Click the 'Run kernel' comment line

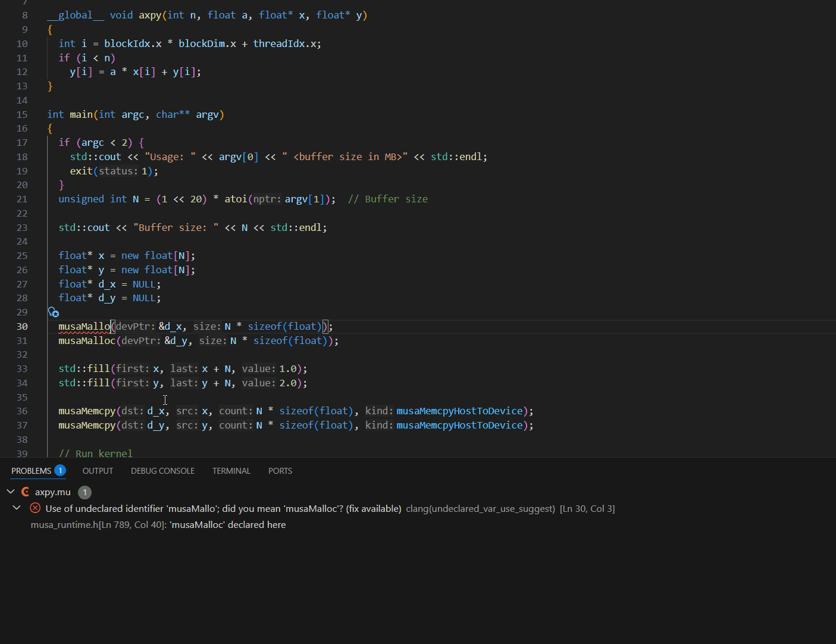tap(96, 454)
